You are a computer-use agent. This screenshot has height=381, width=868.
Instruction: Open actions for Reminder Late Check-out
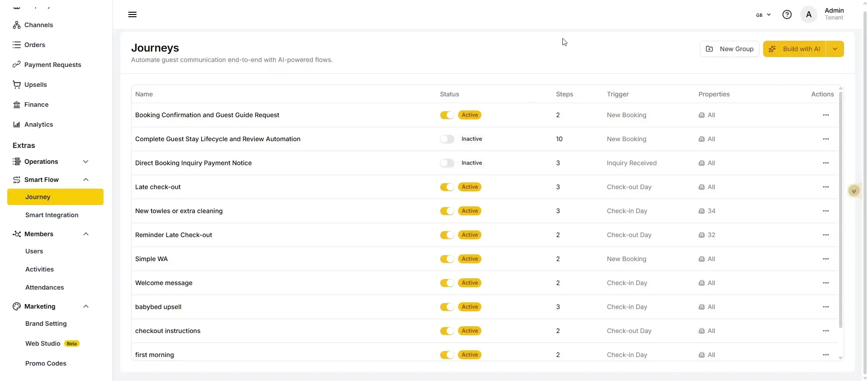coord(826,235)
